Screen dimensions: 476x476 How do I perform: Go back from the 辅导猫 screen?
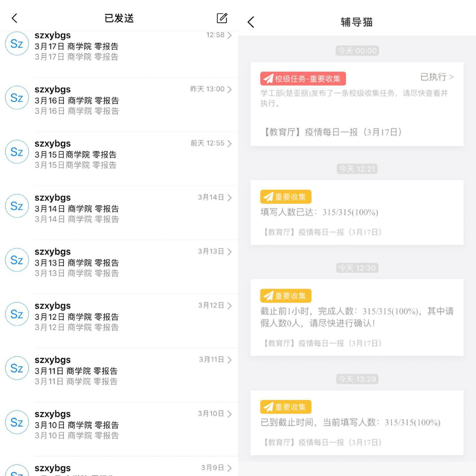tap(251, 22)
